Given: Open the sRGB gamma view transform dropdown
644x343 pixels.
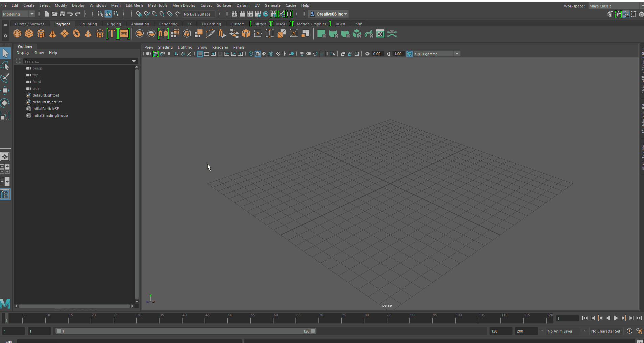Looking at the screenshot, I should pos(437,54).
